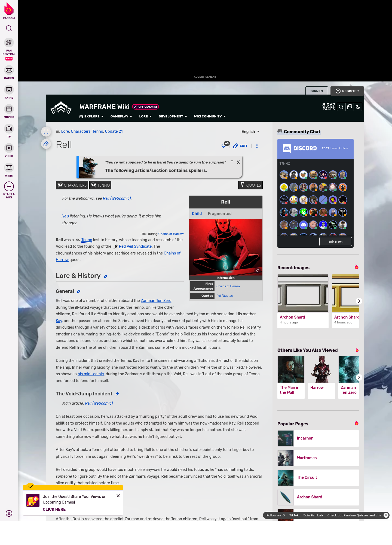Screen dimensions: 392x545
Task: Open the Fandom sidebar search icon
Action: [9, 28]
